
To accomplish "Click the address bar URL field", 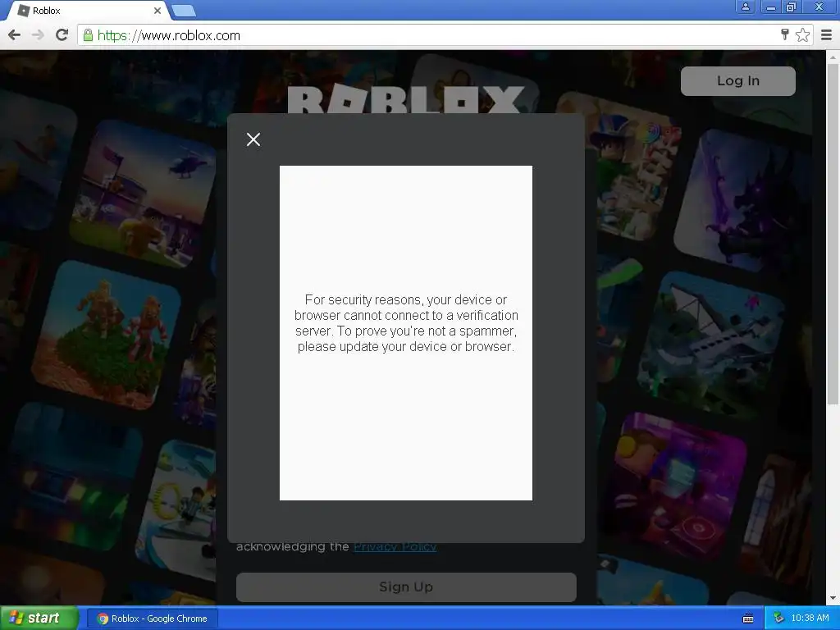I will click(428, 35).
